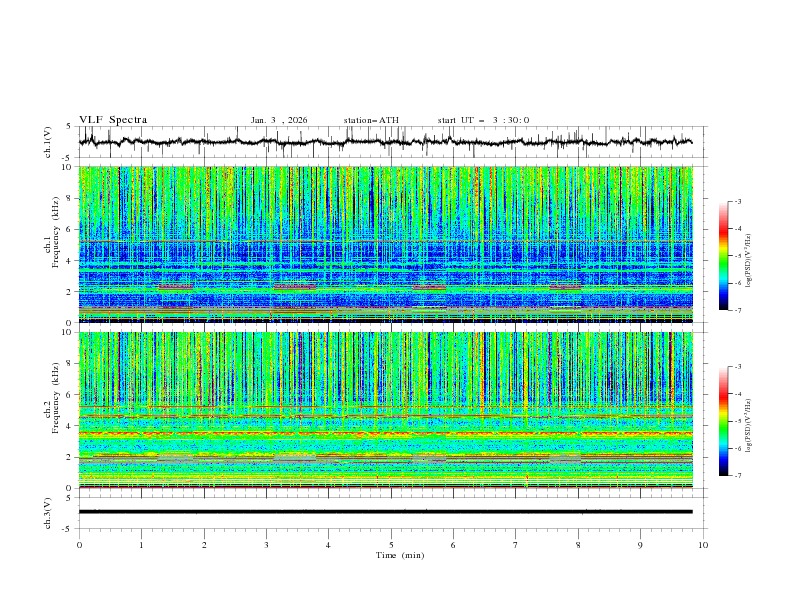Screen dimensions: 792x612
Task: Click time axis tick label "5"
Action: coord(391,545)
